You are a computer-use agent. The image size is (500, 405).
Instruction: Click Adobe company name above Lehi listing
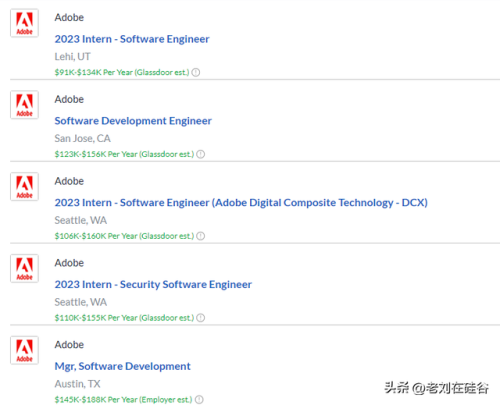pyautogui.click(x=69, y=17)
